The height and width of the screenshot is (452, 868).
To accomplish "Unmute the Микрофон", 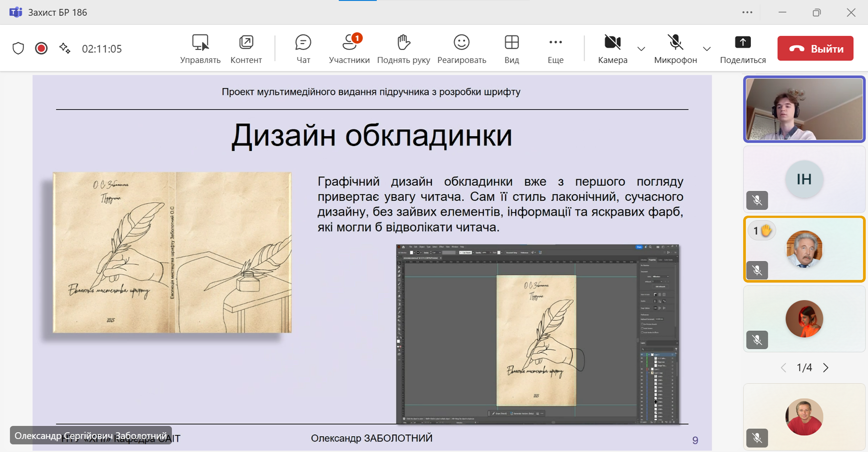I will coord(675,48).
